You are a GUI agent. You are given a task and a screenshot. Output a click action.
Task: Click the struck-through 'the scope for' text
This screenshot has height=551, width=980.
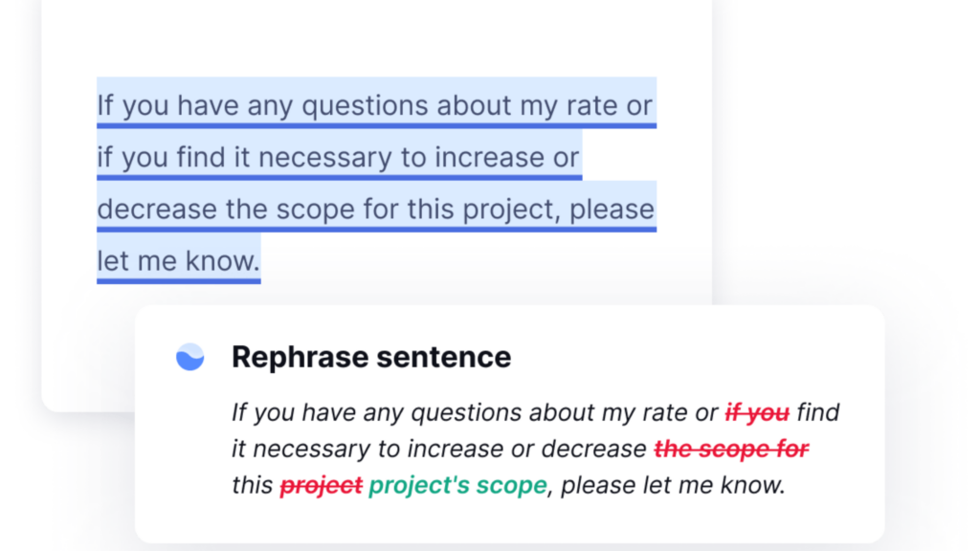point(731,449)
